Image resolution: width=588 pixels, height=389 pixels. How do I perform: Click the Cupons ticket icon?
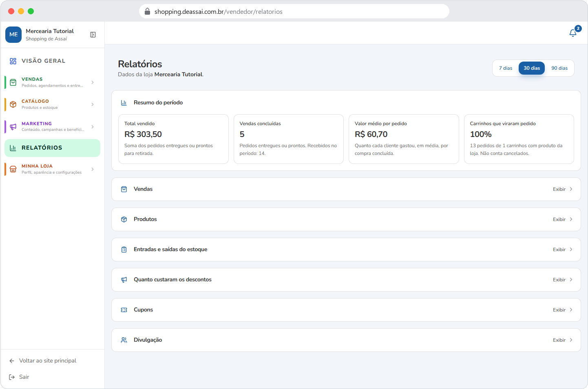(x=124, y=310)
